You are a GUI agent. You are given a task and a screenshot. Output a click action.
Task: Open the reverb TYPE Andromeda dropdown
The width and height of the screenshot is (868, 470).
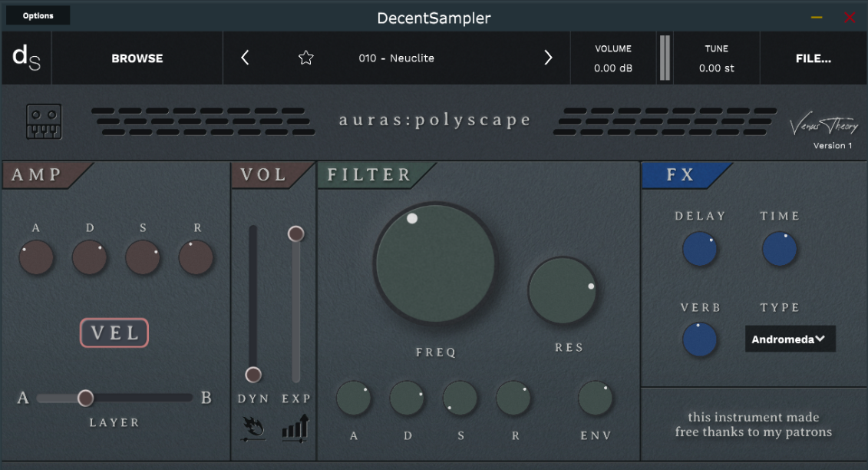(790, 339)
